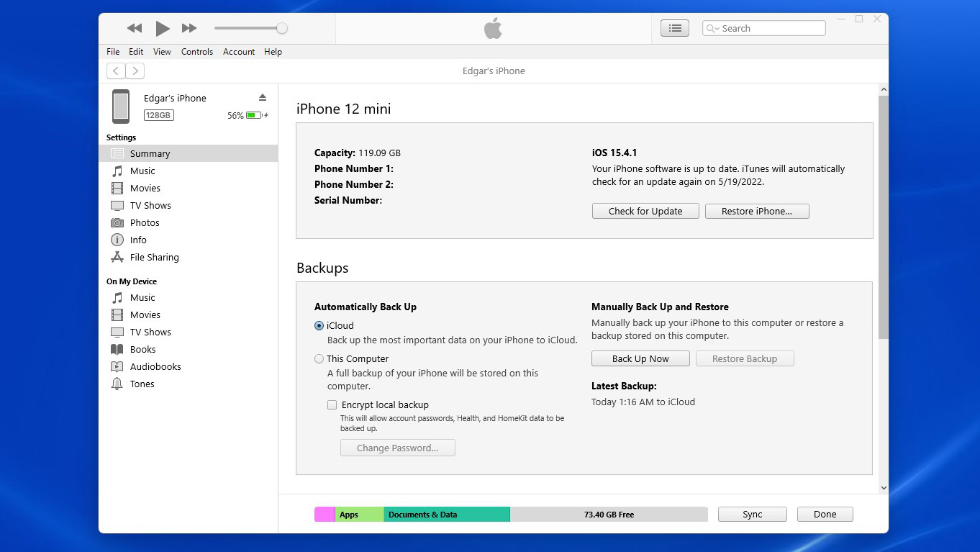Image resolution: width=980 pixels, height=552 pixels.
Task: Click the forward navigation arrow
Action: pos(135,71)
